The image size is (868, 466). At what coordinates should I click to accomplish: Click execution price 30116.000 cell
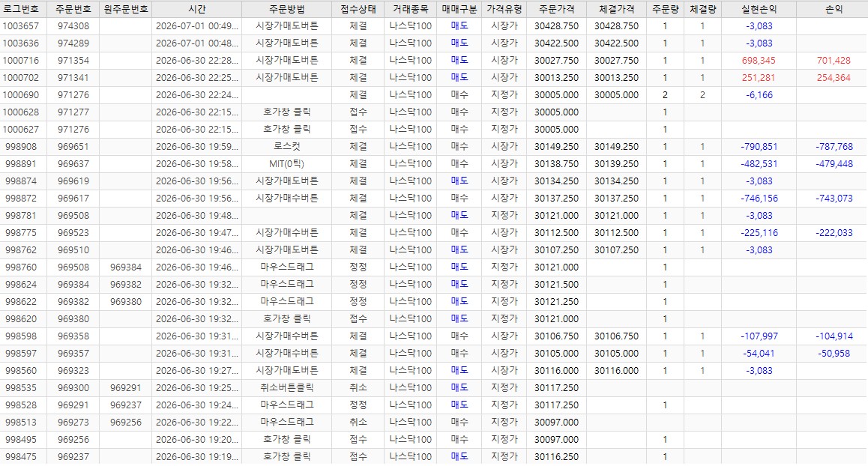point(616,370)
